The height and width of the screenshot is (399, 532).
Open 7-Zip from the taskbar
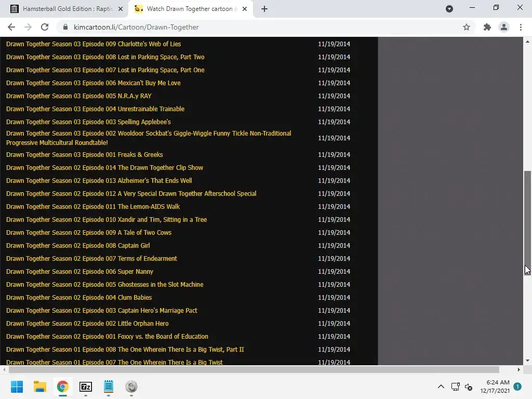(86, 387)
